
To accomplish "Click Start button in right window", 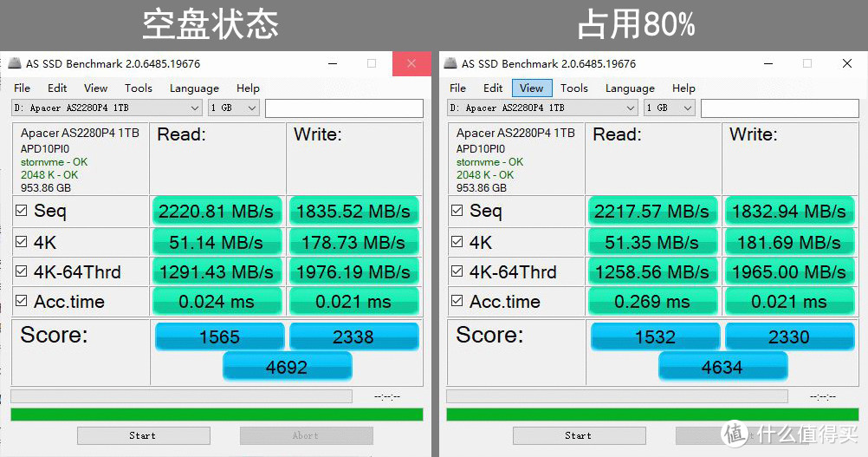I will [x=579, y=435].
